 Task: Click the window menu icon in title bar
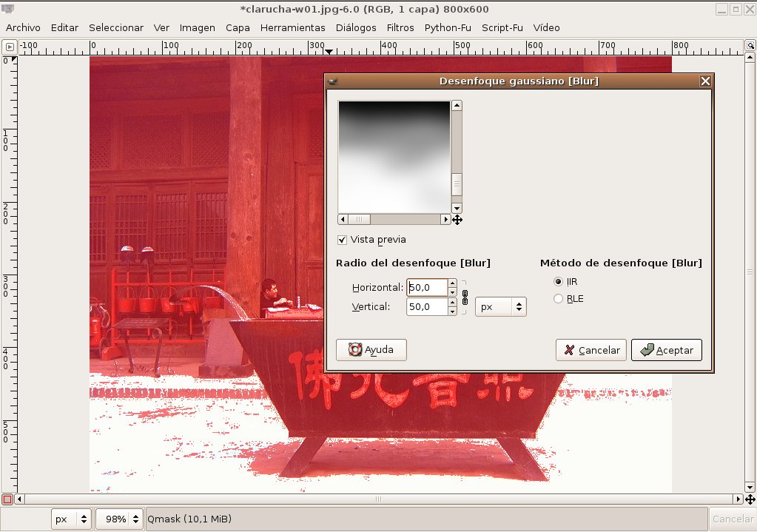click(x=7, y=9)
